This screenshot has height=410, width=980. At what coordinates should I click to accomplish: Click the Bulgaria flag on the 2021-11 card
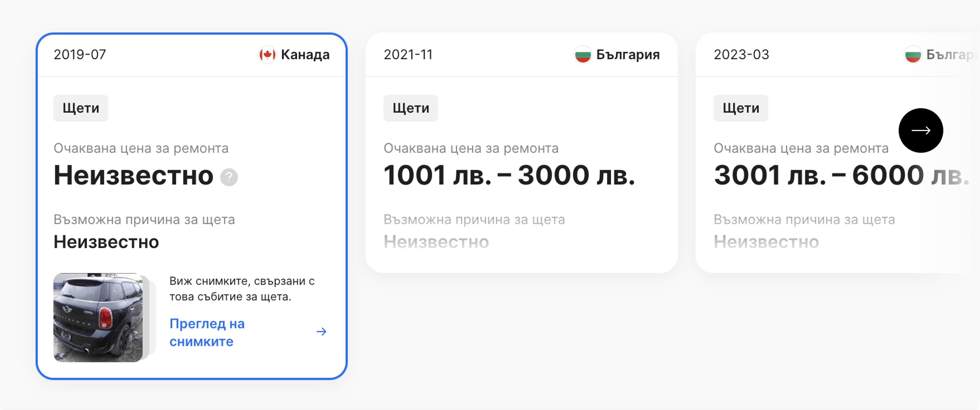(583, 54)
